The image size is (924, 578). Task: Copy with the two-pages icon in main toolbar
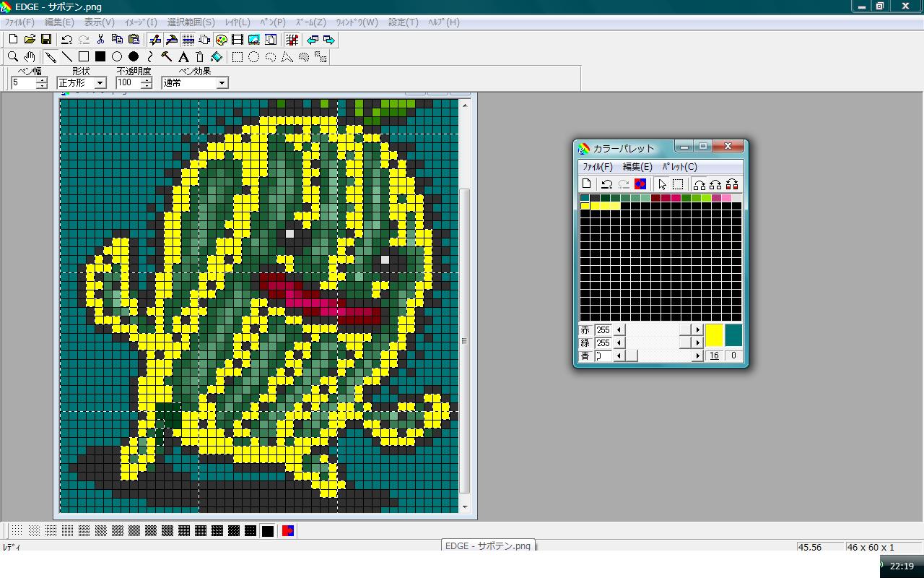pyautogui.click(x=117, y=40)
